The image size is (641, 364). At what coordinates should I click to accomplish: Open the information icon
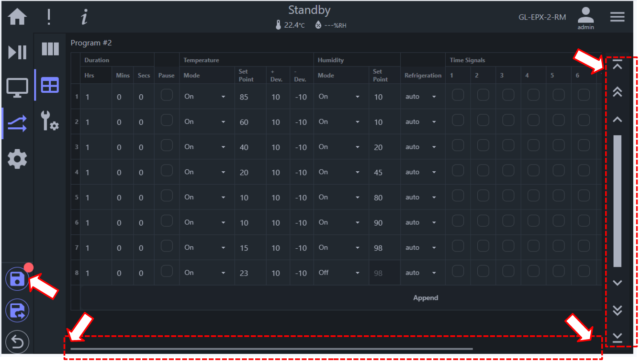[84, 18]
